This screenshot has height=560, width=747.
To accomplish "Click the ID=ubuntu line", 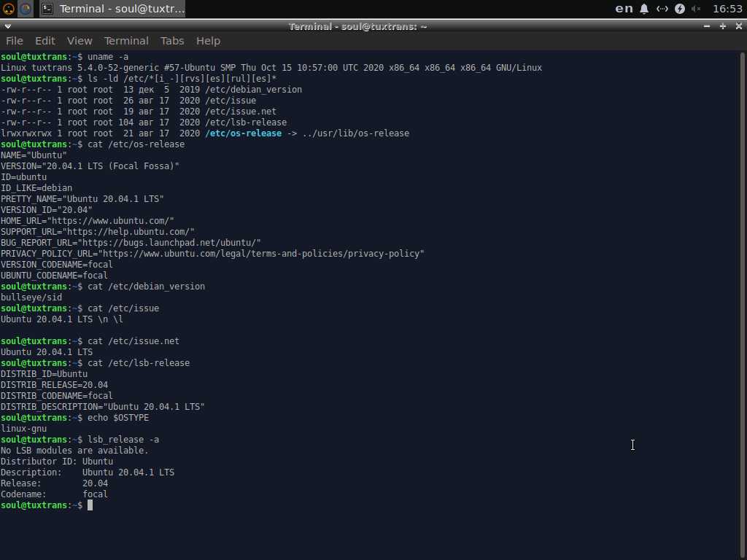I will coord(24,177).
